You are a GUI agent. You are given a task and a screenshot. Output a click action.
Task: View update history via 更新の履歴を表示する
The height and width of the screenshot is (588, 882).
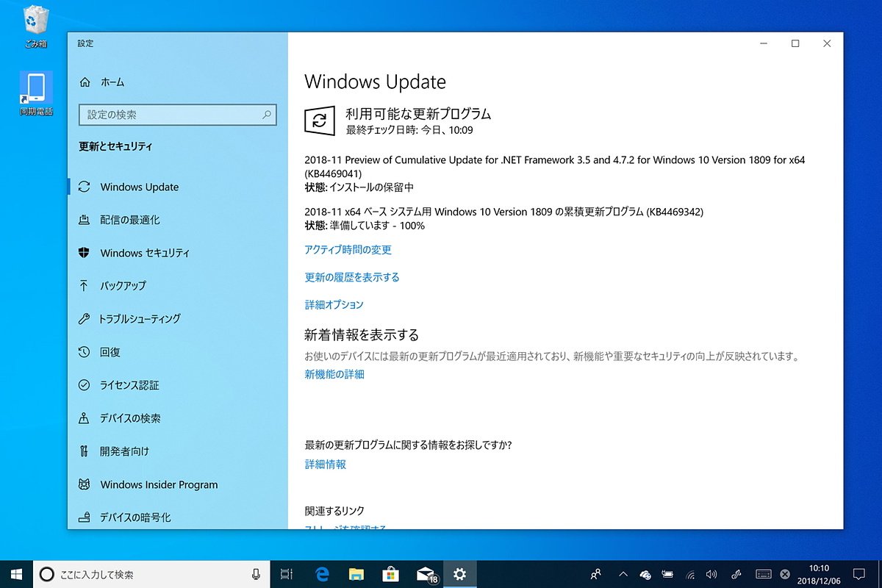coord(351,277)
